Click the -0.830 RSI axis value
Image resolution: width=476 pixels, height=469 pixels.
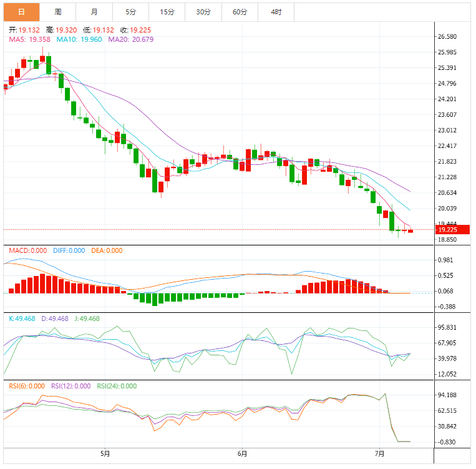445,442
